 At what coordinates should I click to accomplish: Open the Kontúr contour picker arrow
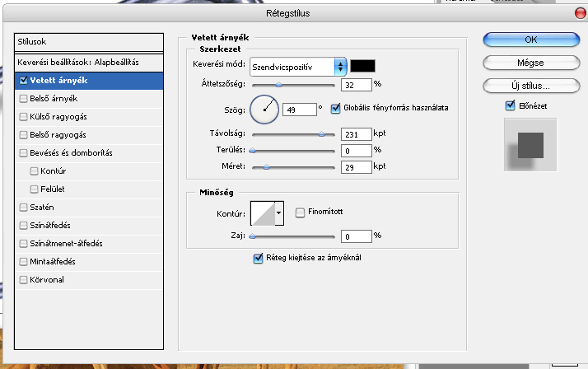[x=279, y=213]
